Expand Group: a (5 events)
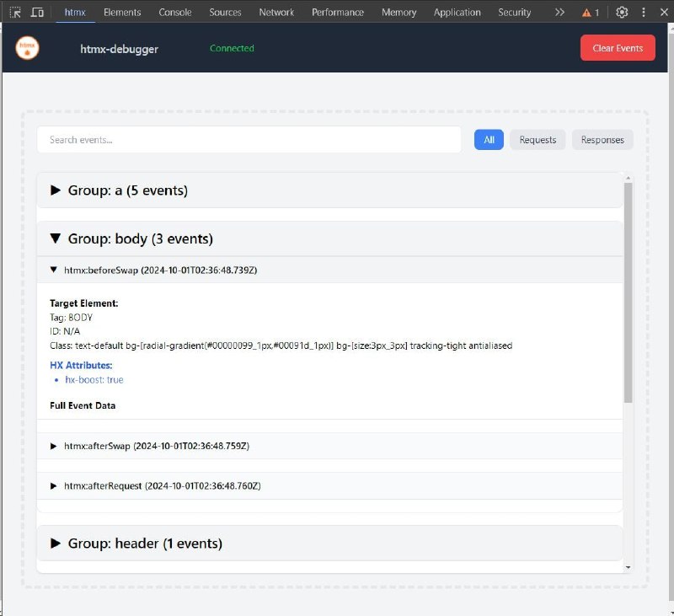 pyautogui.click(x=329, y=190)
